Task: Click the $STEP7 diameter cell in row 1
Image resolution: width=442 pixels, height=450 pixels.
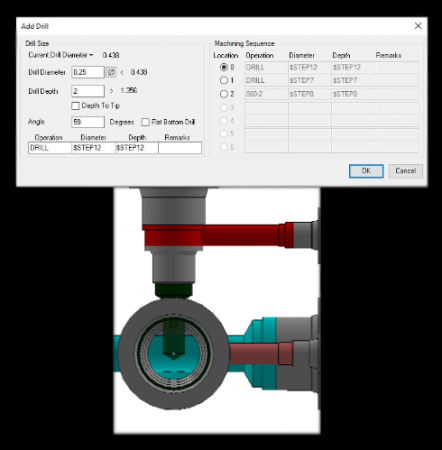Action: tap(310, 80)
